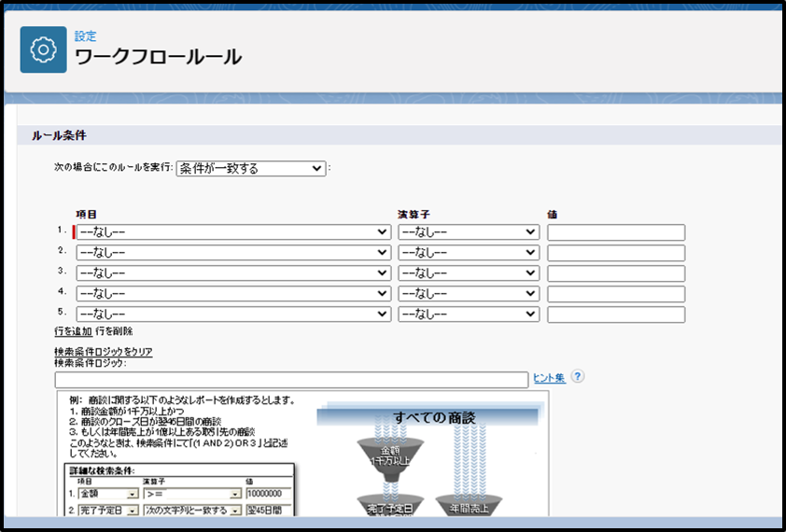Click the 検索条件ロジック text field

(x=291, y=379)
